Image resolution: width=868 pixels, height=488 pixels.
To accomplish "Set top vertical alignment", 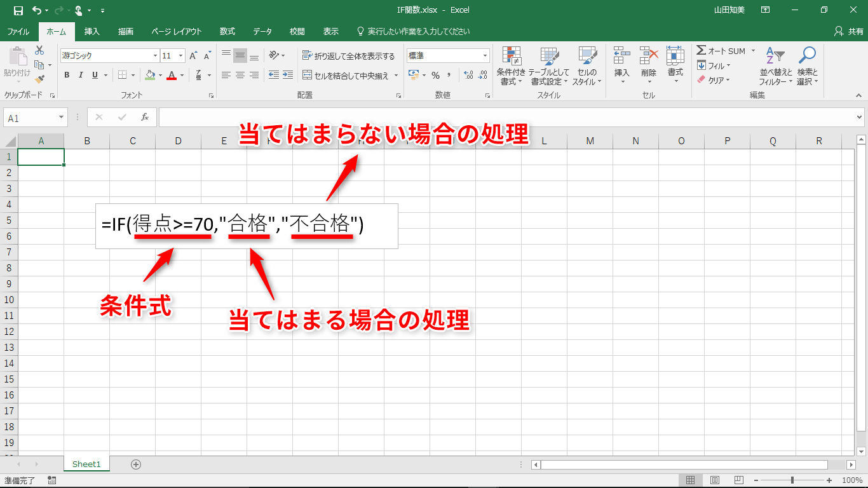I will click(x=226, y=56).
